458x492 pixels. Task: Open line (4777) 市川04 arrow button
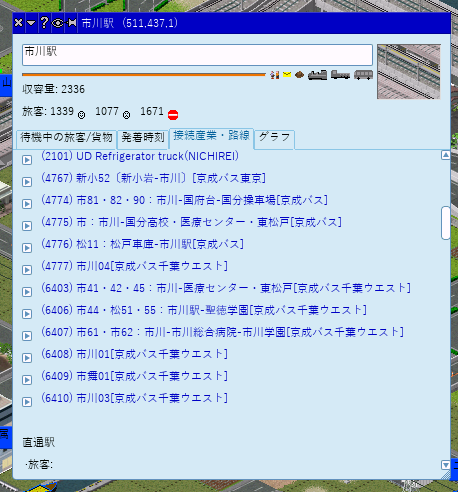[x=27, y=270]
